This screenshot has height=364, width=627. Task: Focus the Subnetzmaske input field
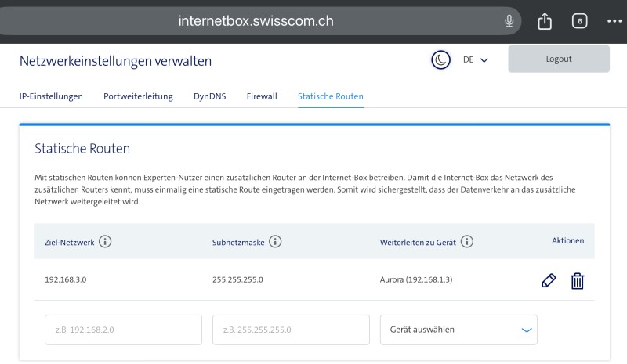coord(291,330)
